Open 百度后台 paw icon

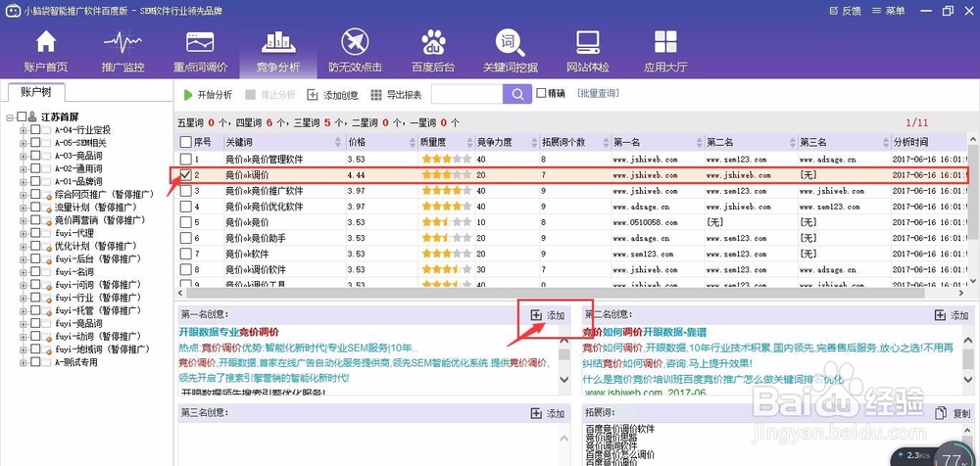[x=433, y=42]
